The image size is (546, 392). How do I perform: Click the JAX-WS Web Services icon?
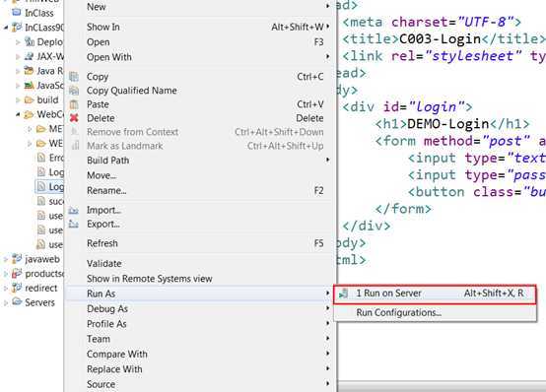[29, 56]
